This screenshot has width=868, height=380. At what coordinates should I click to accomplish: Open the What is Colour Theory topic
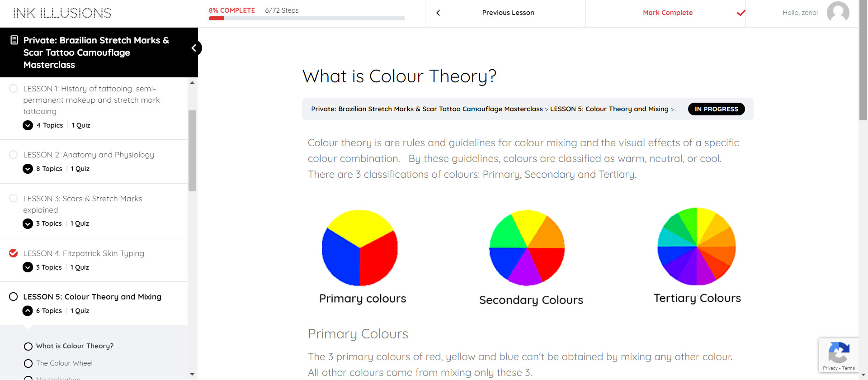point(75,346)
